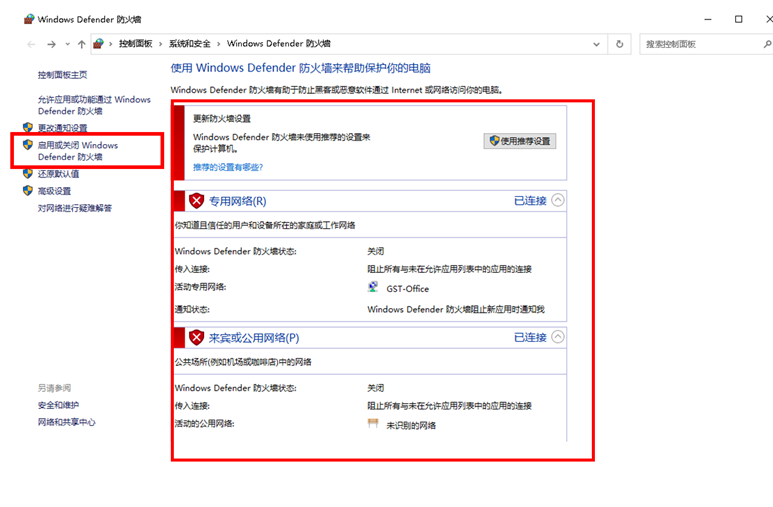Open 控制面板主页 link
The width and height of the screenshot is (773, 507).
63,75
